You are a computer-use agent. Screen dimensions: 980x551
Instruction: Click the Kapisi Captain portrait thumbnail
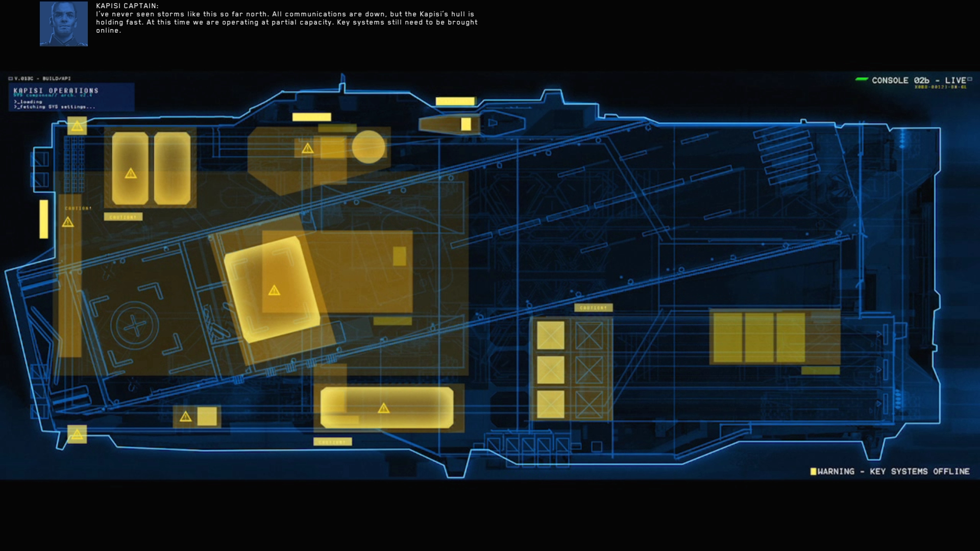pyautogui.click(x=64, y=24)
